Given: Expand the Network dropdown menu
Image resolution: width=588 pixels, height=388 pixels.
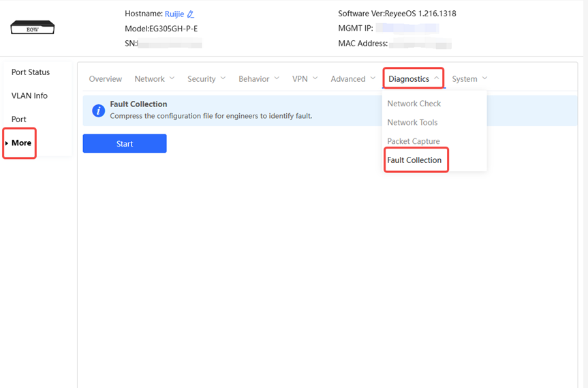Looking at the screenshot, I should pyautogui.click(x=155, y=79).
